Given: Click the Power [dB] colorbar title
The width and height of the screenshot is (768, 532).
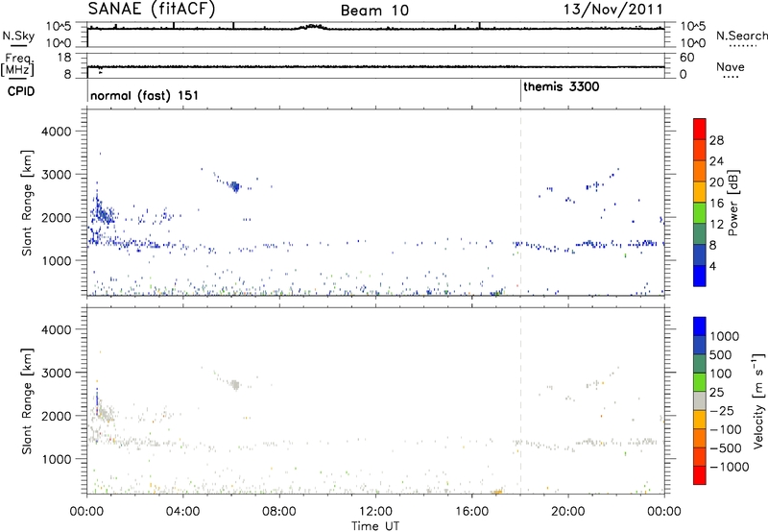Looking at the screenshot, I should (732, 203).
